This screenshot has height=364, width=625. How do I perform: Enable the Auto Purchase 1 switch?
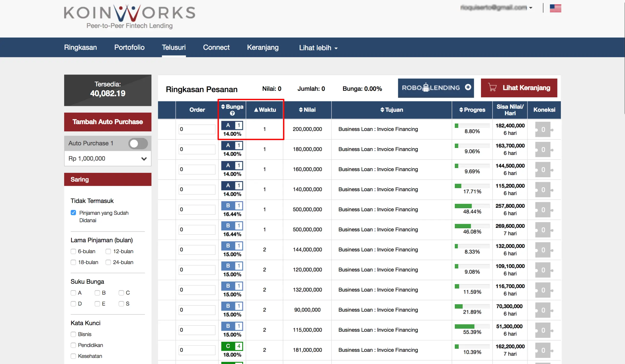point(138,143)
